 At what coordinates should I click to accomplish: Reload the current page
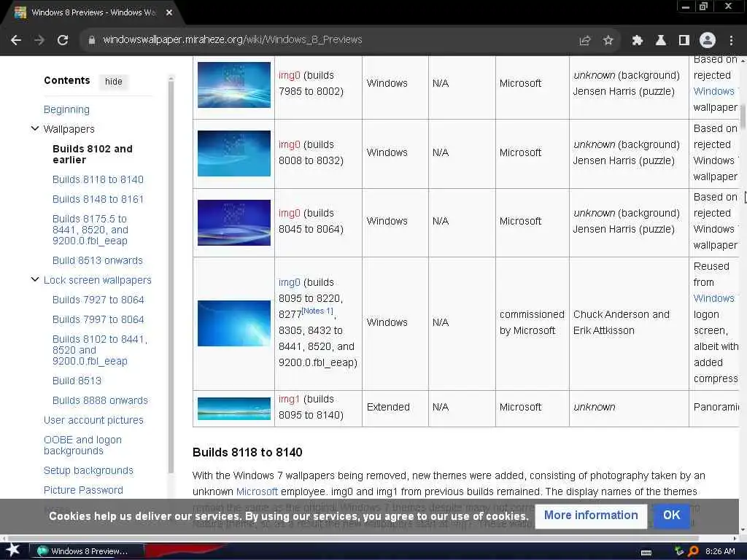click(x=63, y=40)
